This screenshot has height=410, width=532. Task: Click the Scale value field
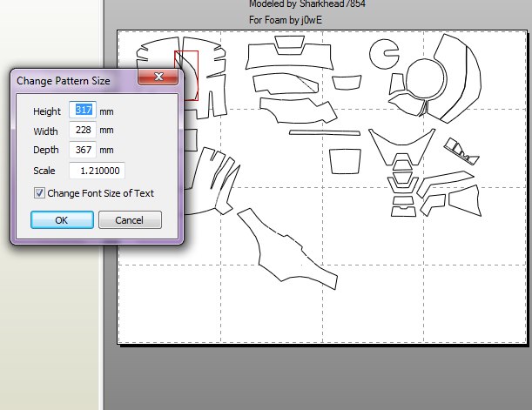coord(97,171)
